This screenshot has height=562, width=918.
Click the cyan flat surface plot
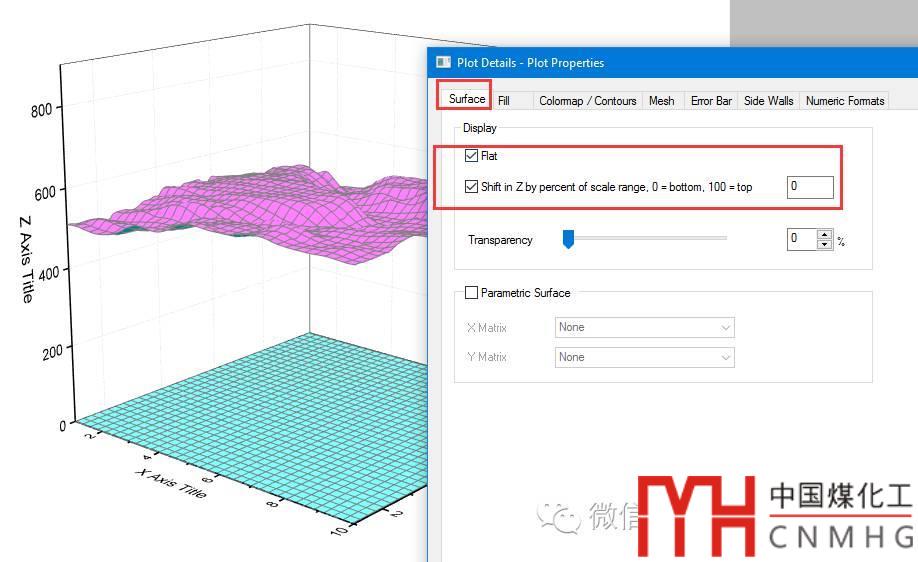pyautogui.click(x=250, y=400)
